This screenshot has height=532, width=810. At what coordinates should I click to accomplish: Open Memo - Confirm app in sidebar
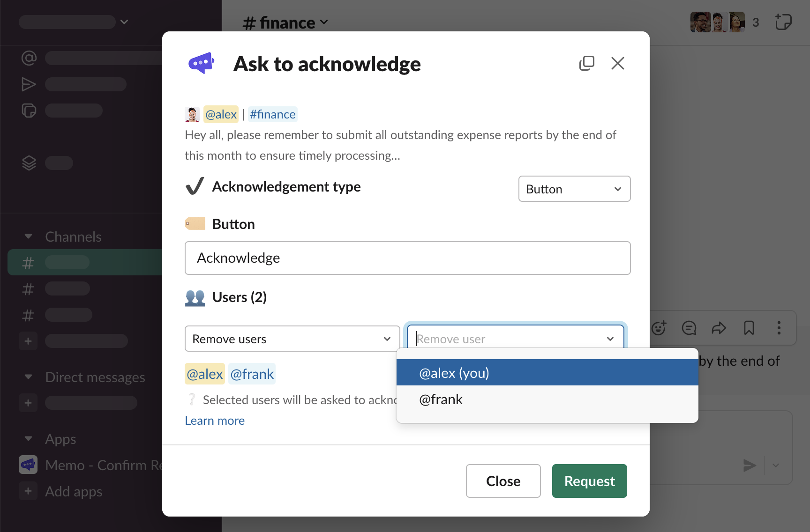coord(89,465)
